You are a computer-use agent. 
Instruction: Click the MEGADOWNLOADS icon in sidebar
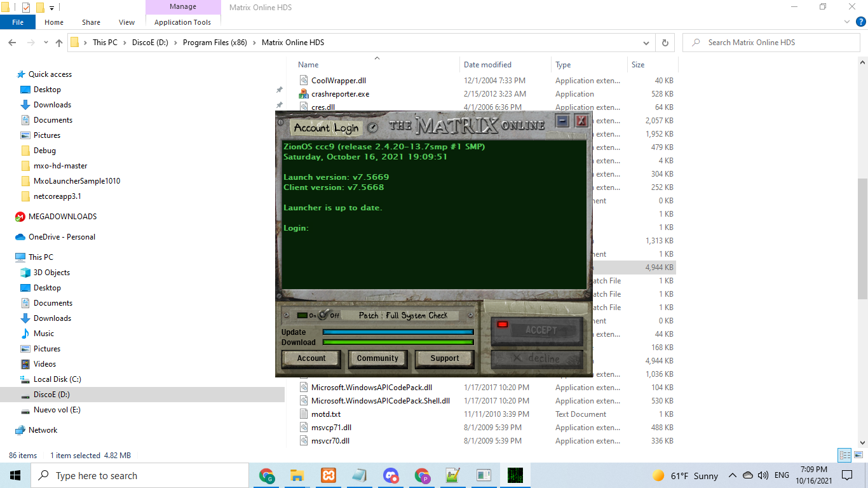[x=20, y=217]
